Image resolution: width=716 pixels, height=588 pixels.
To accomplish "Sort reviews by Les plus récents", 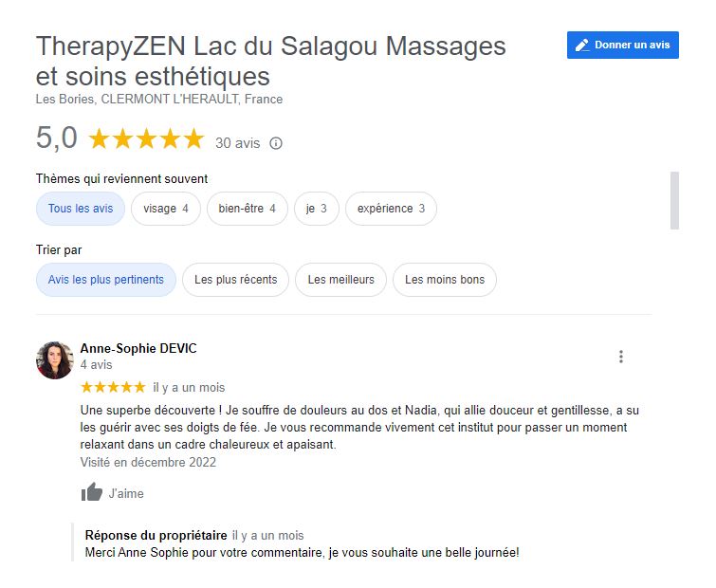I will [x=235, y=280].
